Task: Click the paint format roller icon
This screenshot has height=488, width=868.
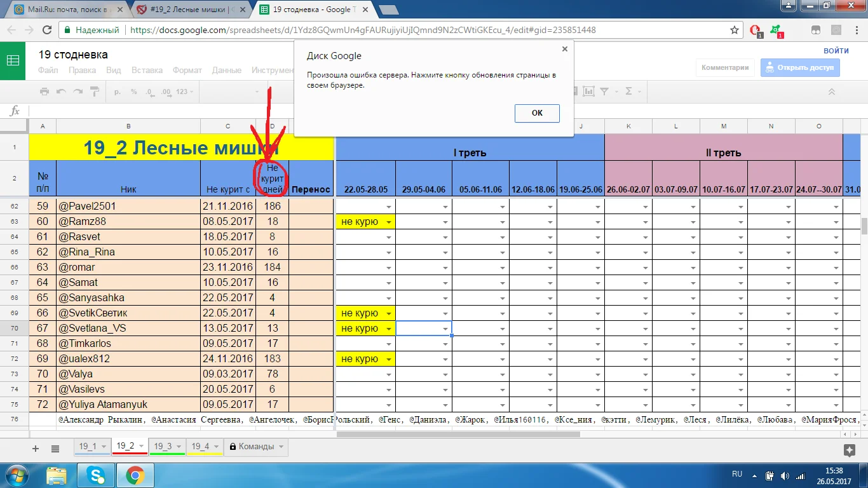Action: [94, 91]
